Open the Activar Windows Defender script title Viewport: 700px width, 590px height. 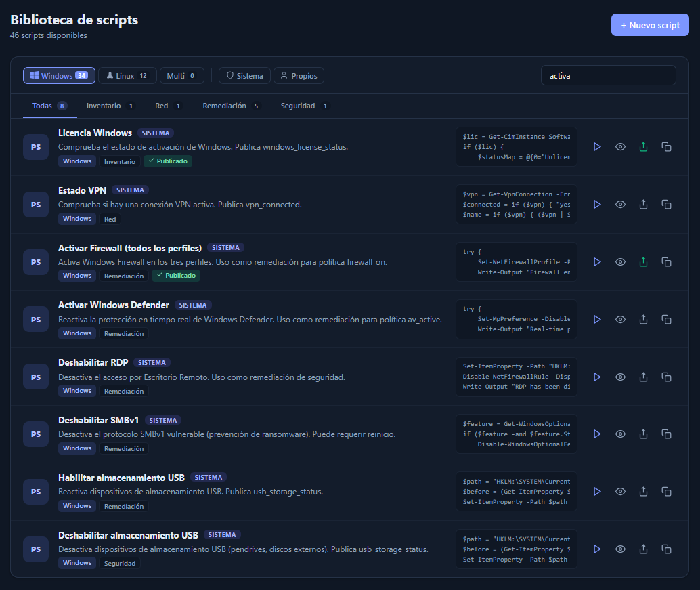113,305
